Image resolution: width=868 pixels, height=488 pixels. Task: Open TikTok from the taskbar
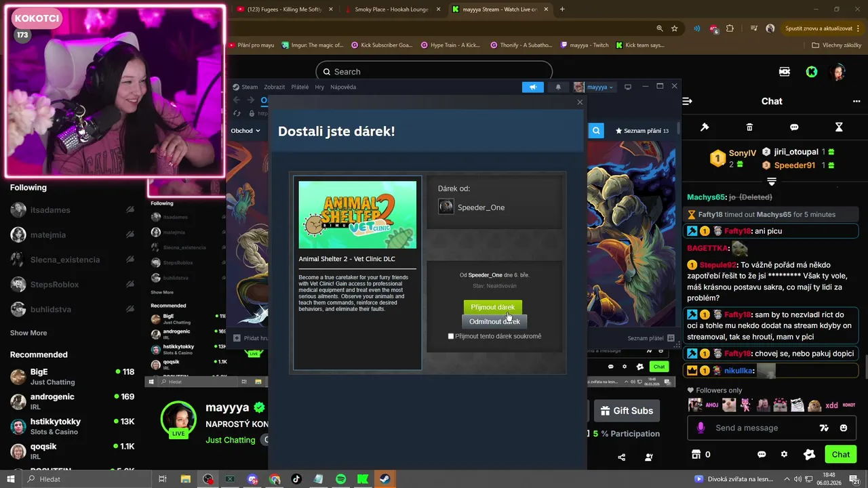pyautogui.click(x=296, y=479)
